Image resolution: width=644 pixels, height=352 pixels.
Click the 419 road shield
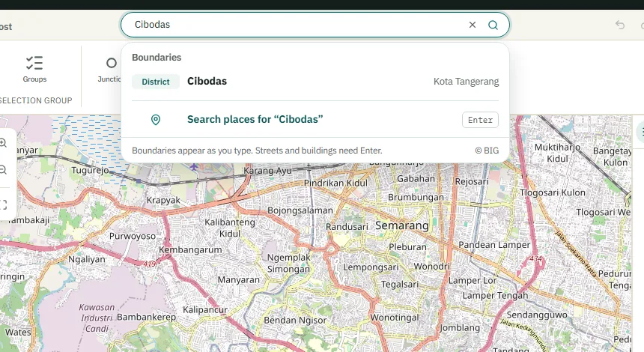(150, 264)
